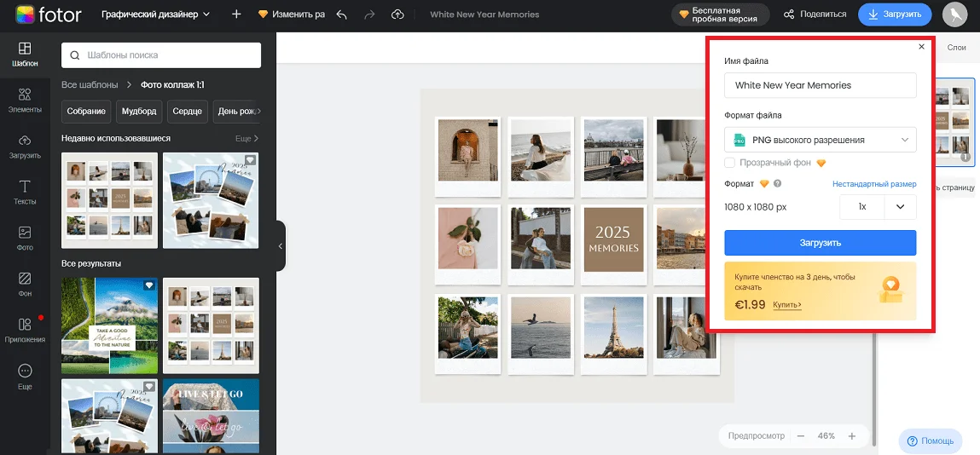This screenshot has width=980, height=455.
Task: Expand the Графический дизайнер dropdown menu
Action: pyautogui.click(x=155, y=14)
